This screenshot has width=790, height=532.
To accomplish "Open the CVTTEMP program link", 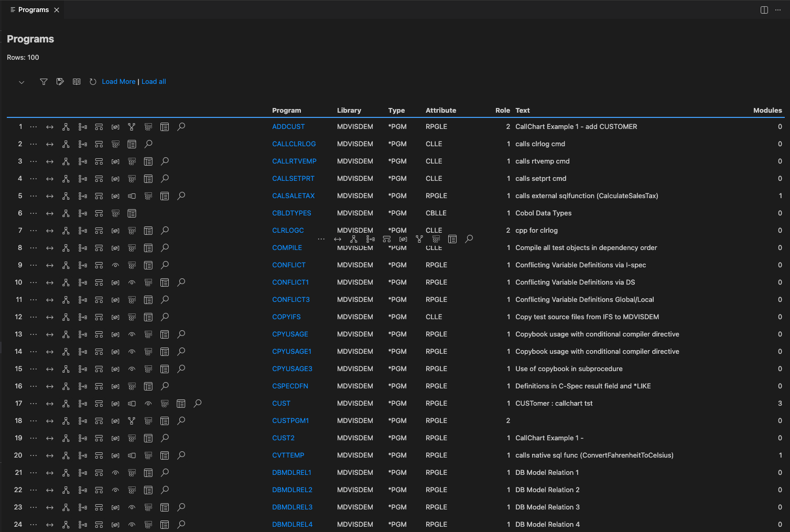I will (x=288, y=455).
